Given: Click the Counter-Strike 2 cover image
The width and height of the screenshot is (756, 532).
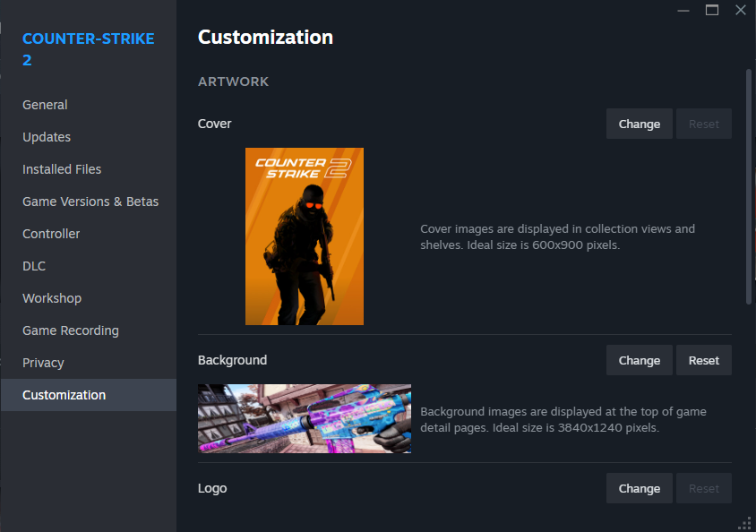Looking at the screenshot, I should point(305,236).
